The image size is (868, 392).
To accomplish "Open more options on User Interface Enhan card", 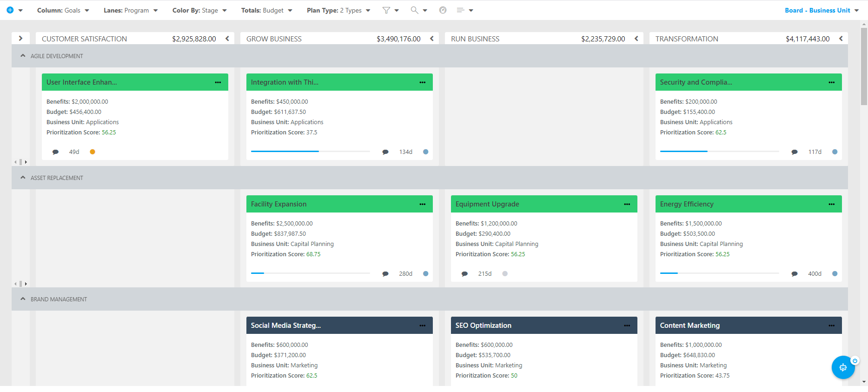I will pyautogui.click(x=218, y=82).
